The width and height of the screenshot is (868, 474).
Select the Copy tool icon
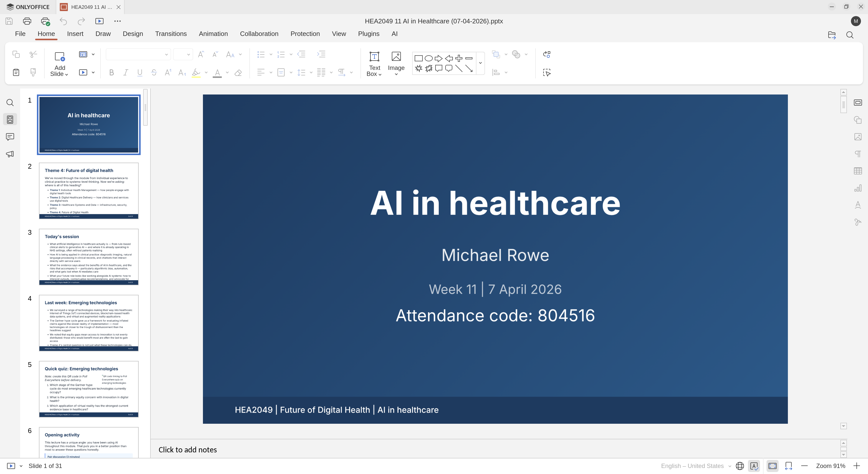(x=16, y=54)
